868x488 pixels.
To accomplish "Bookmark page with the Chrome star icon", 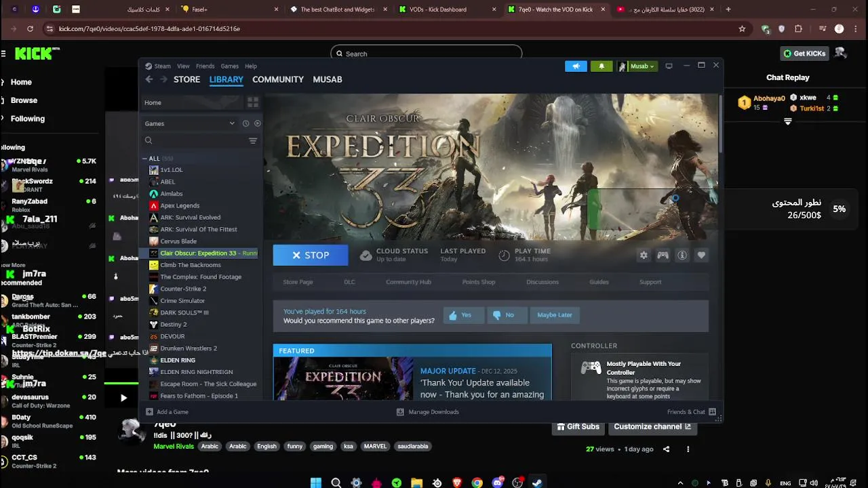I will [742, 29].
